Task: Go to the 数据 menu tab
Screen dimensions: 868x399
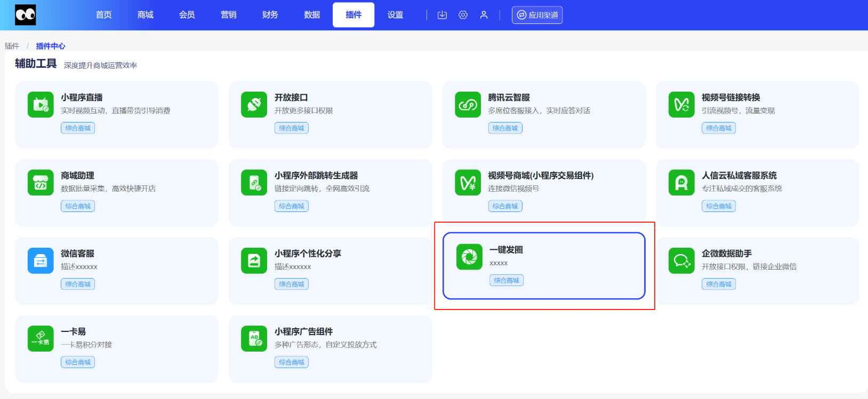Action: click(x=312, y=15)
